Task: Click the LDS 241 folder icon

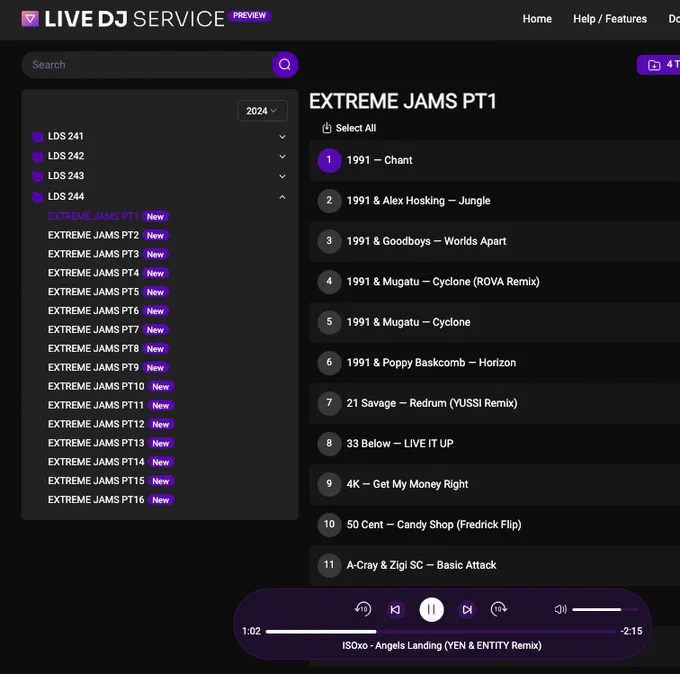Action: pos(38,137)
